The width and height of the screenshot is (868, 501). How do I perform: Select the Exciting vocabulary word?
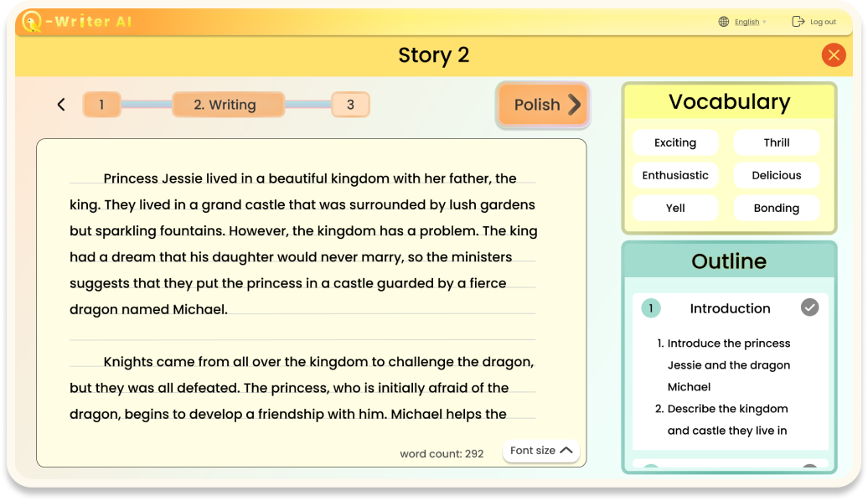pyautogui.click(x=675, y=142)
